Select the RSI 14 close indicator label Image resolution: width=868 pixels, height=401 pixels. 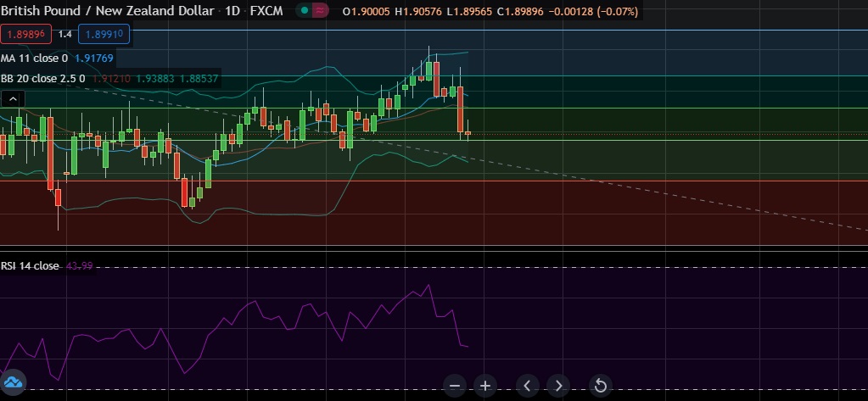point(30,266)
